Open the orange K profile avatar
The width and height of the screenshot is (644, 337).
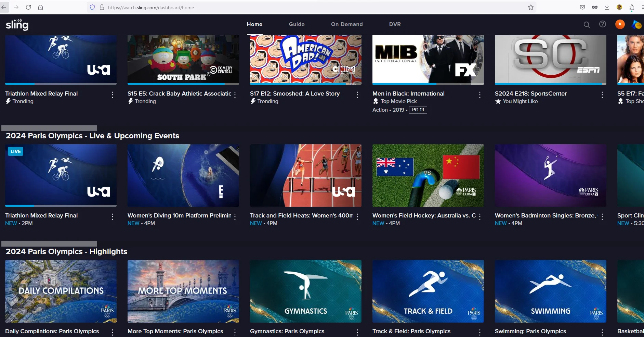coord(620,24)
